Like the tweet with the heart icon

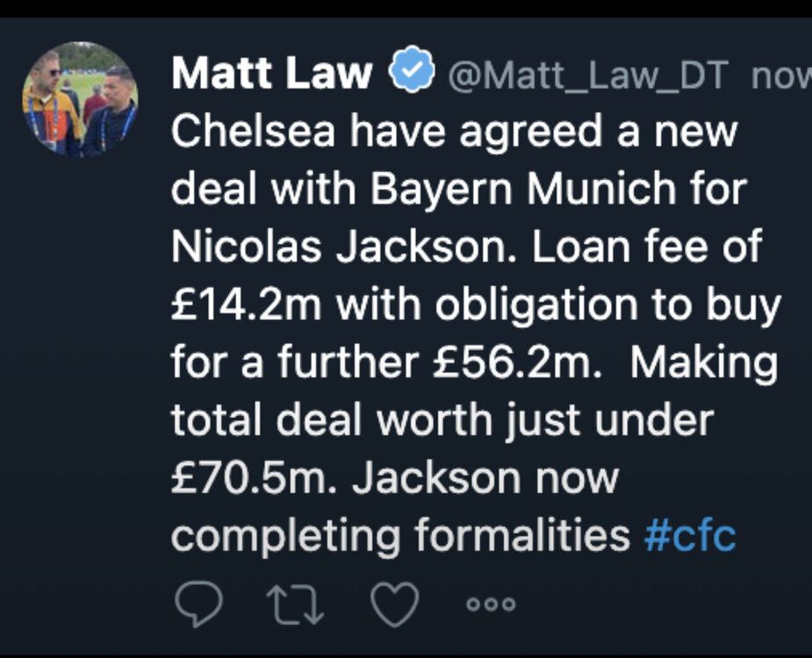point(395,604)
